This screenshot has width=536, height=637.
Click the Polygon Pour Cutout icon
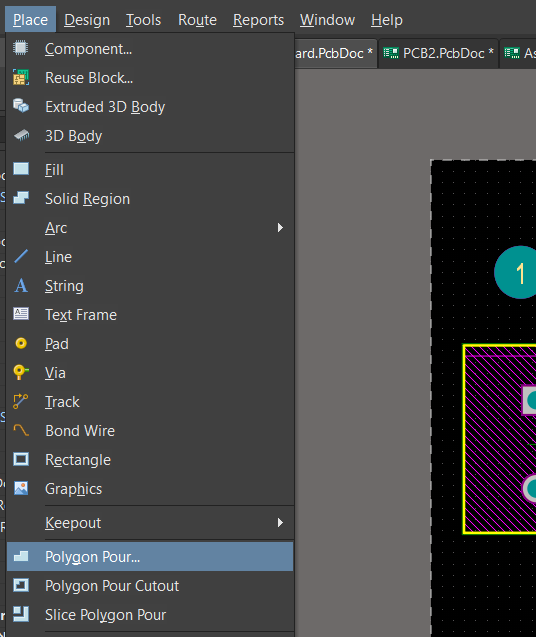tap(21, 585)
